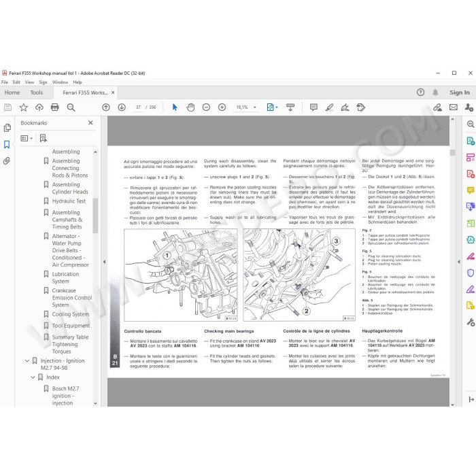Image resolution: width=476 pixels, height=476 pixels.
Task: Zoom out with the minus button
Action: 206,107
